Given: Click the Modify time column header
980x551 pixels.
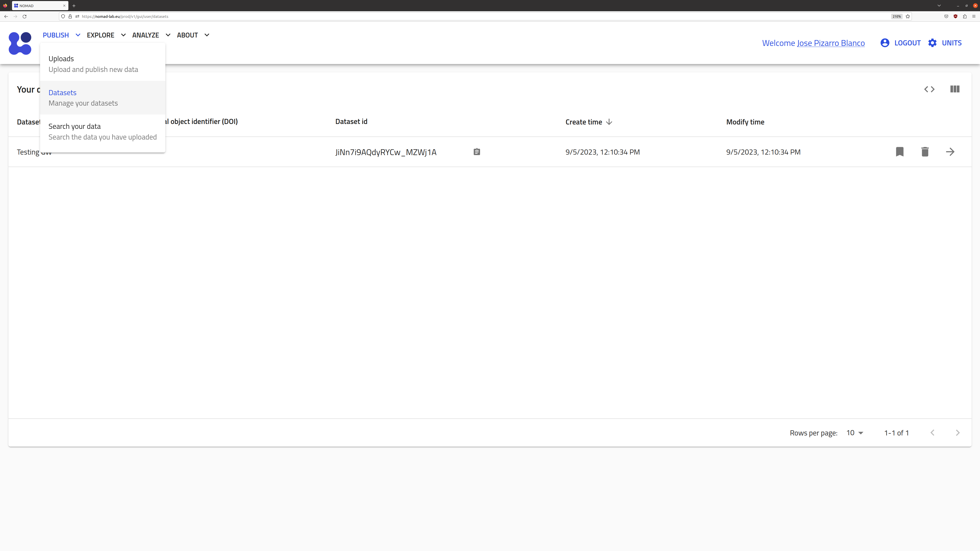Looking at the screenshot, I should 745,122.
